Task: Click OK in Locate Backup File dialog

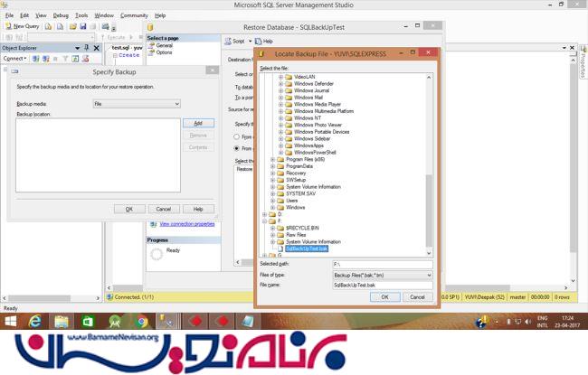Action: [384, 295]
